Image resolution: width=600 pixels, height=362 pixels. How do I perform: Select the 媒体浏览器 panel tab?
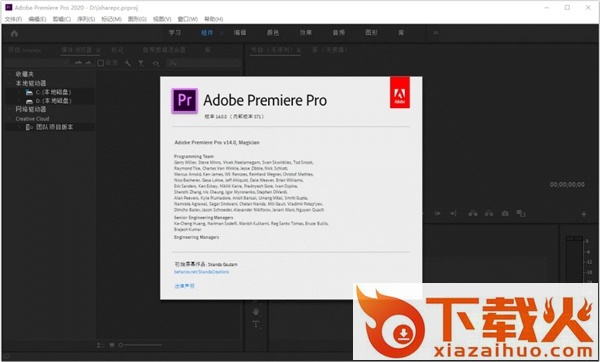click(77, 50)
